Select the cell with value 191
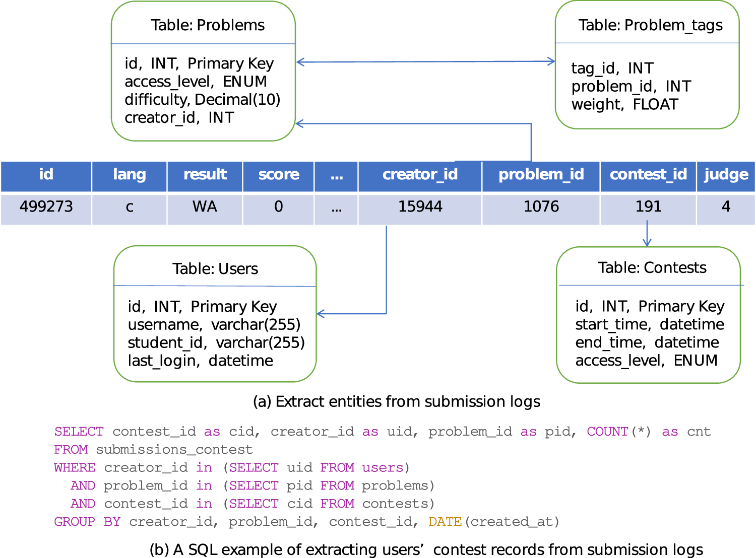 pos(649,209)
